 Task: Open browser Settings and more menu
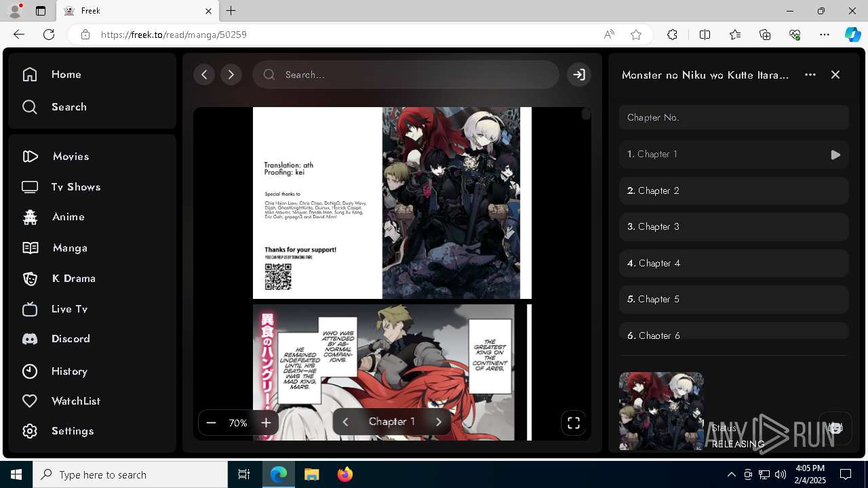pos(825,35)
